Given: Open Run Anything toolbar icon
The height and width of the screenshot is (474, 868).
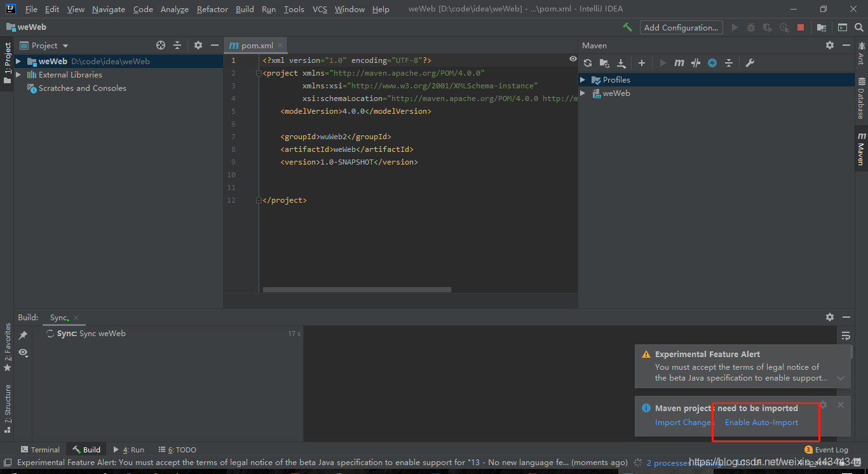Looking at the screenshot, I should 843,27.
